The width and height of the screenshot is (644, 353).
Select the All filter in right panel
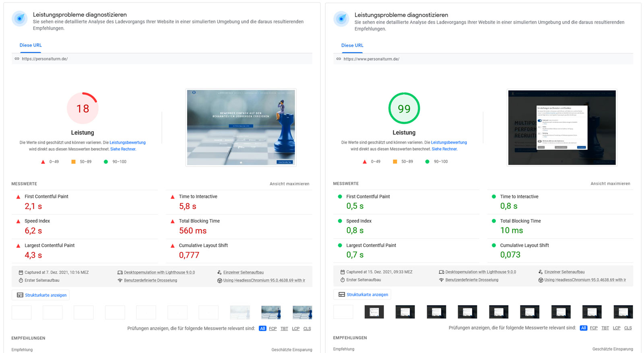coord(584,328)
